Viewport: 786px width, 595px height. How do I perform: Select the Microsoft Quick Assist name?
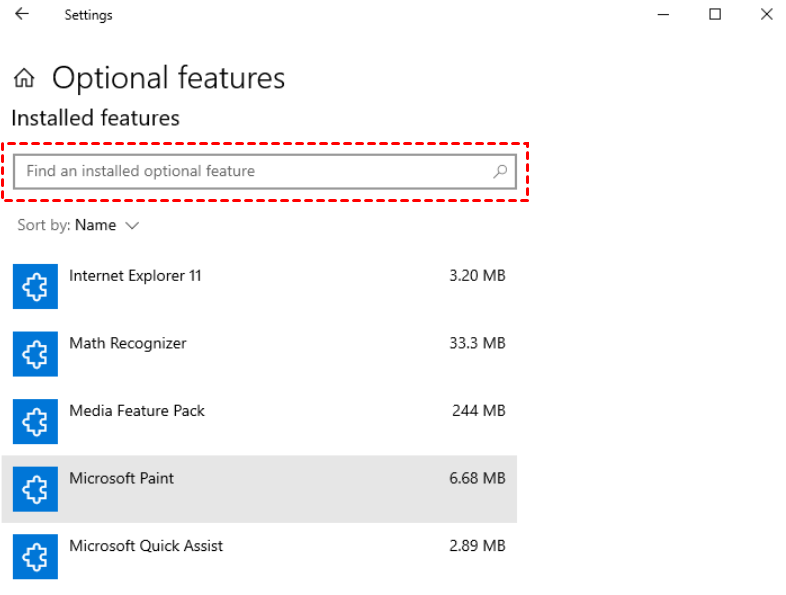[146, 546]
